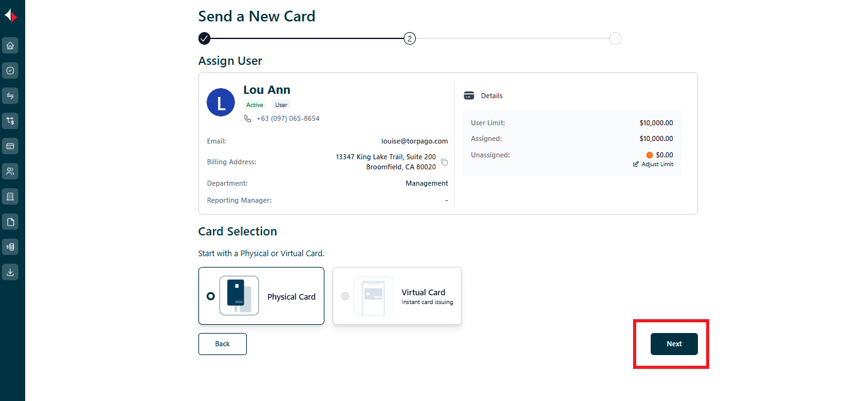Viewport: 868px width, 401px height.
Task: Click the Adjust Limit link
Action: click(653, 164)
